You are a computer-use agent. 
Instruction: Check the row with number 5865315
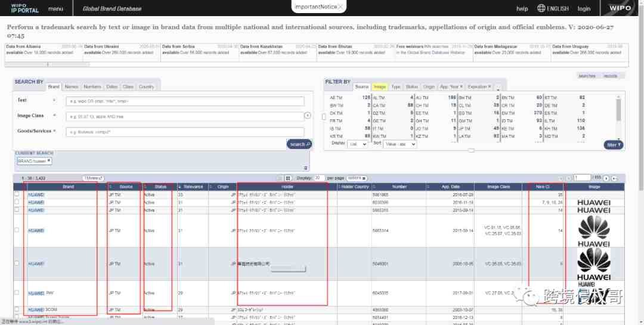tap(17, 209)
